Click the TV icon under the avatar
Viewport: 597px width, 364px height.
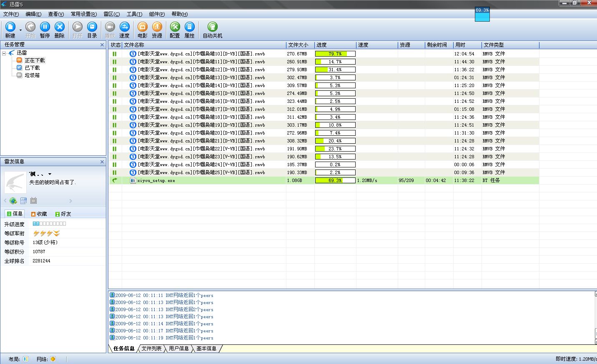(x=34, y=201)
